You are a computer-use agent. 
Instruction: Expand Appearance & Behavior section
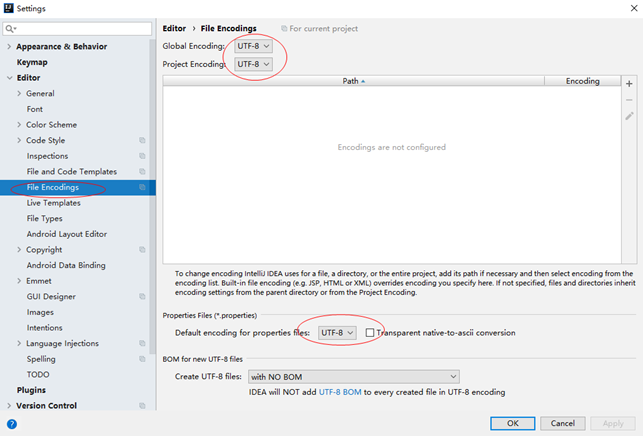(x=9, y=46)
